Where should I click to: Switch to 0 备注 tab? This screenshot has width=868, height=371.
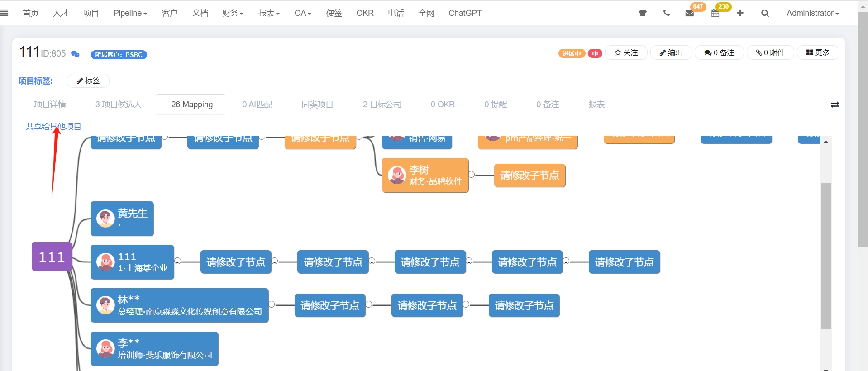(x=548, y=105)
